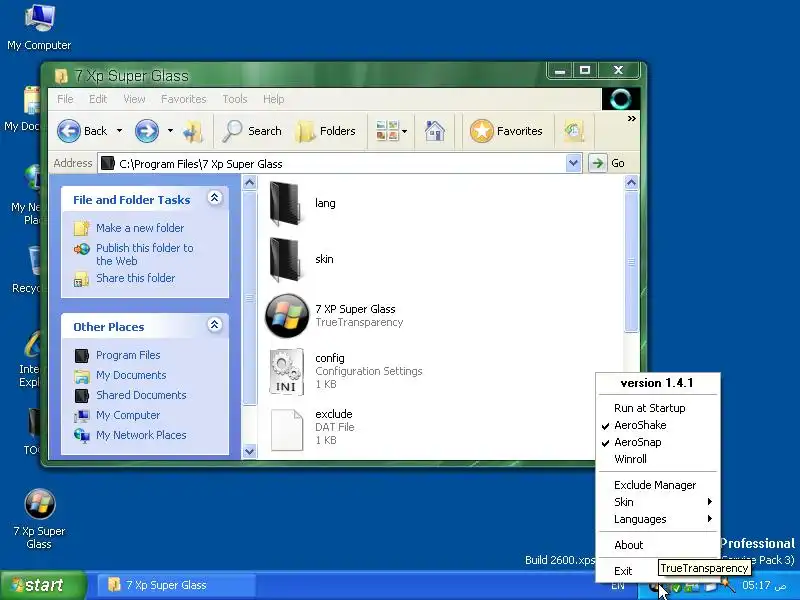Open My Network Places link
Viewport: 800px width, 600px height.
click(x=141, y=435)
